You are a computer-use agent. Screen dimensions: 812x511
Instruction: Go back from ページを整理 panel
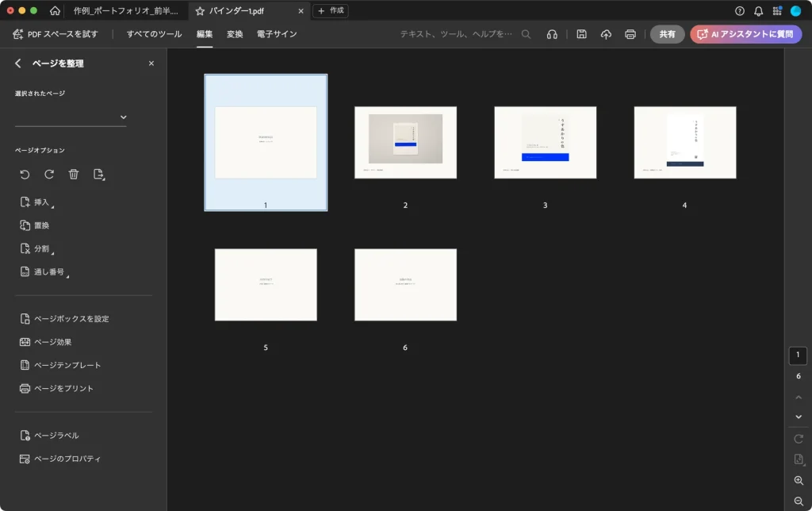coord(18,63)
